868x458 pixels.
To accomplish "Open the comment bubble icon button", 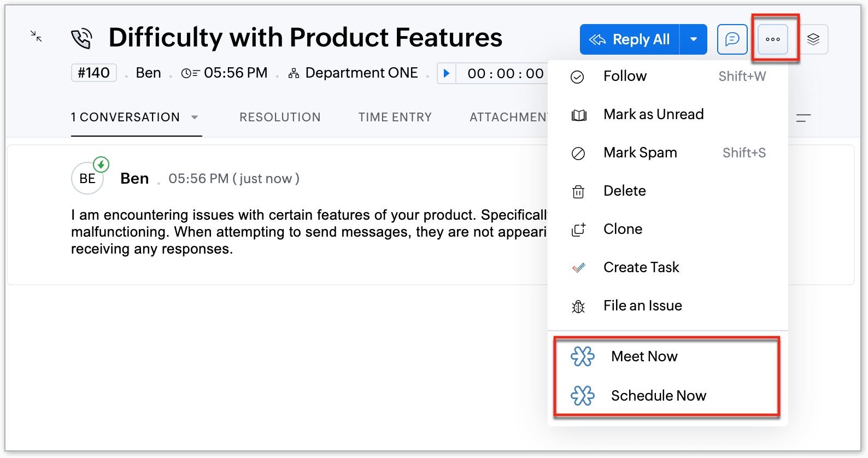I will [732, 39].
